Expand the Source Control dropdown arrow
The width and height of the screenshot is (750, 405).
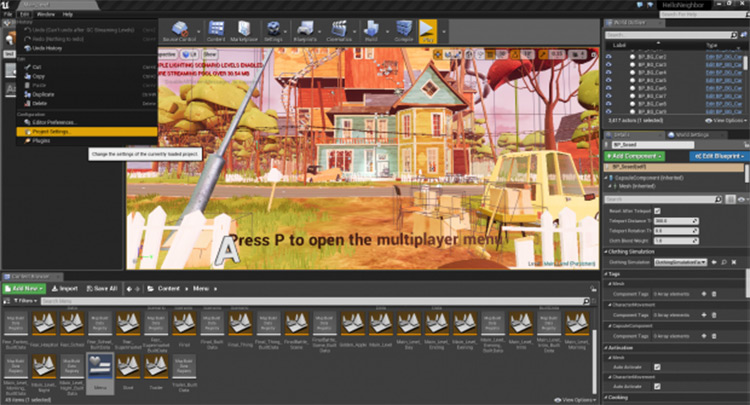coord(199,32)
